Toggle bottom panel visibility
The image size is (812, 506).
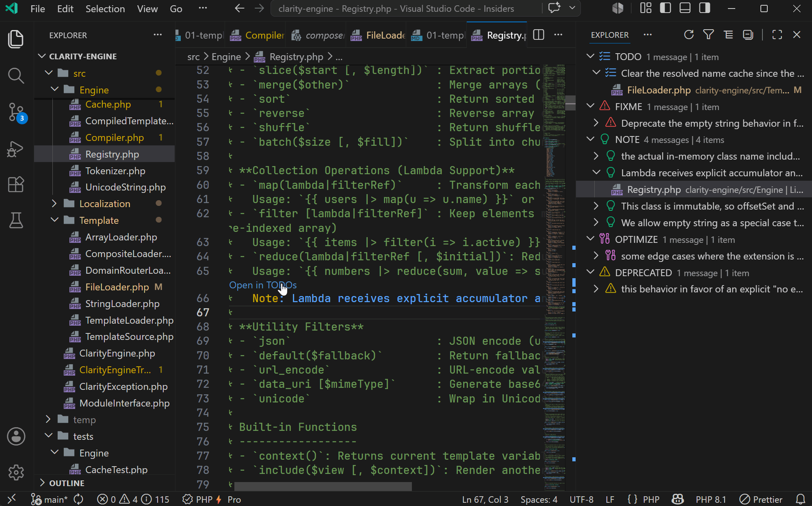685,8
